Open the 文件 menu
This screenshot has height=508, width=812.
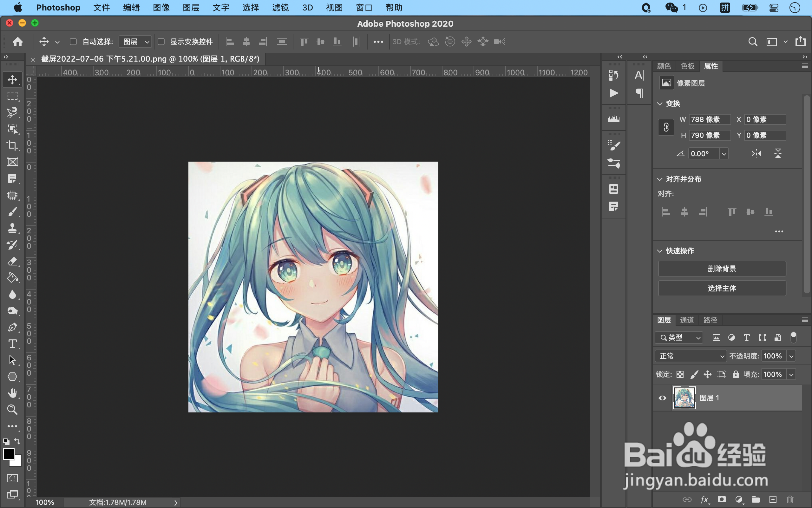[102, 8]
